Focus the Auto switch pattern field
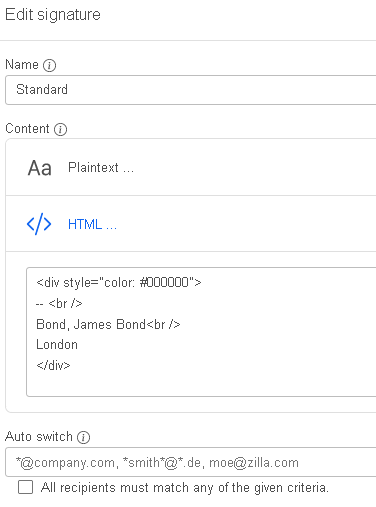 pyautogui.click(x=191, y=462)
